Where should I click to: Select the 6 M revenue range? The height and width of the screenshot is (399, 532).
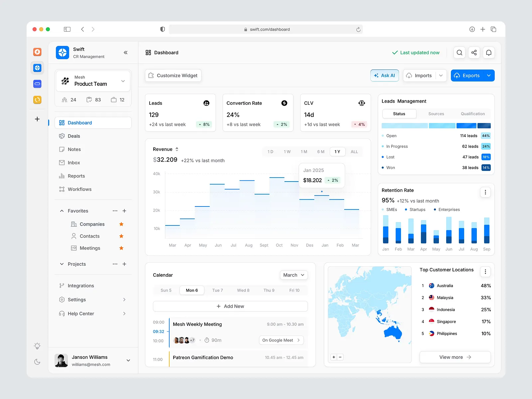[x=321, y=152]
